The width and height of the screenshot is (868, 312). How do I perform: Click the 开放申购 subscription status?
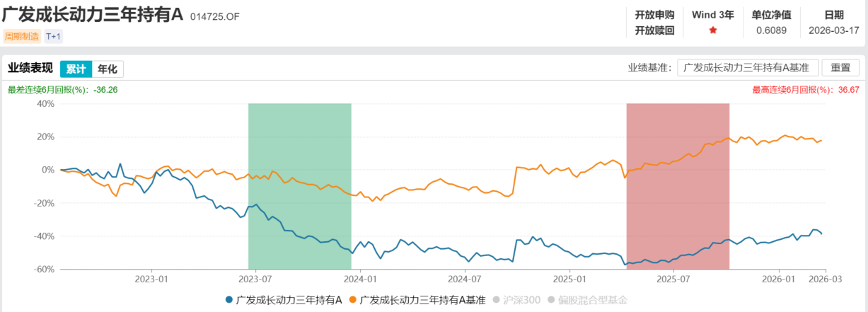(x=655, y=14)
